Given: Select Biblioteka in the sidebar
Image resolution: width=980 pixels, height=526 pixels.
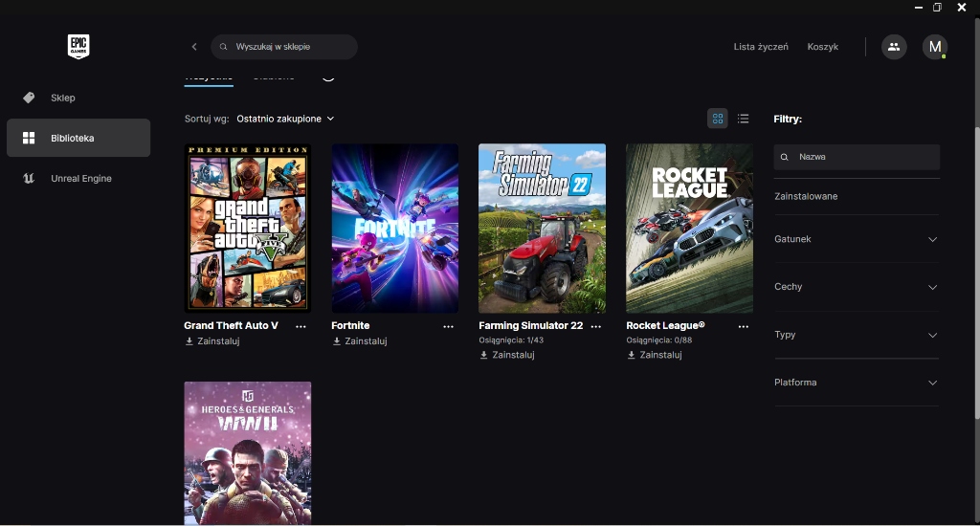Looking at the screenshot, I should (78, 138).
